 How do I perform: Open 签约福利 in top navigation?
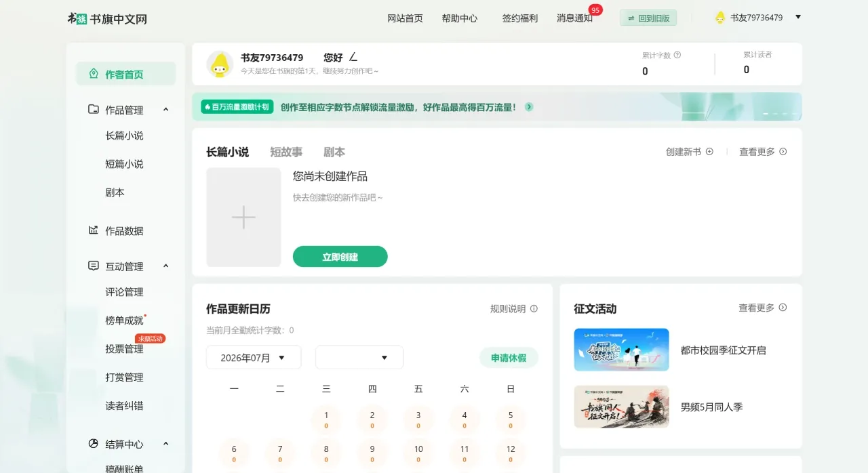tap(520, 18)
